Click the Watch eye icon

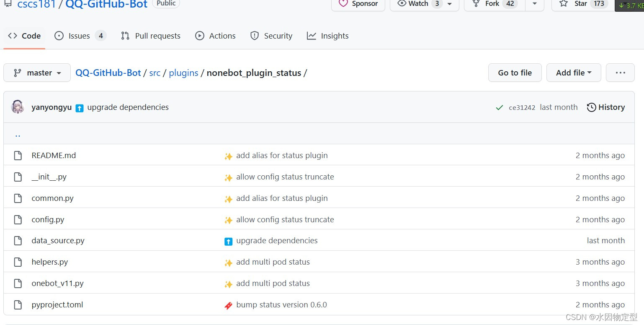pos(402,3)
